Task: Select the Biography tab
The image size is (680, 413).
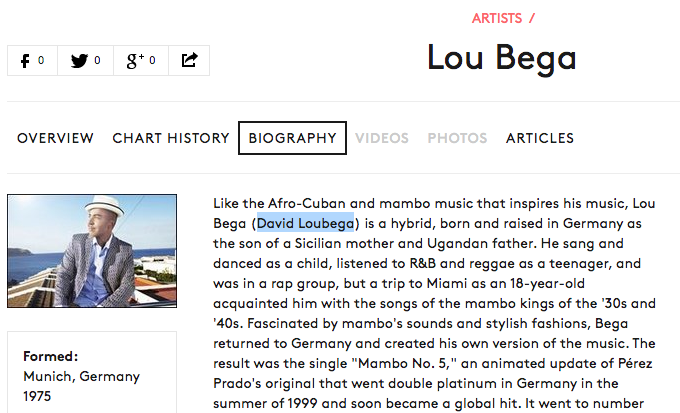Action: click(292, 138)
